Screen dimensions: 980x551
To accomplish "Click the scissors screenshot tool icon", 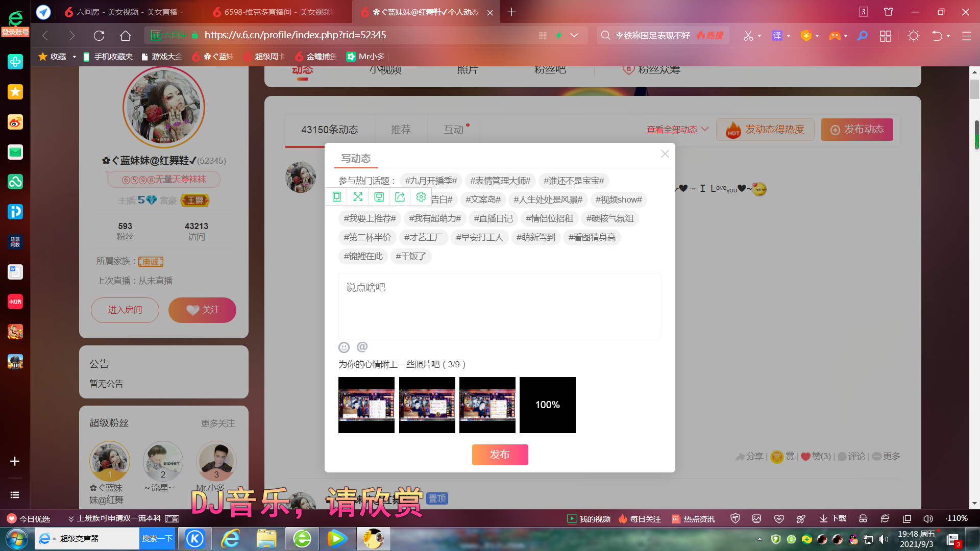I will [748, 36].
